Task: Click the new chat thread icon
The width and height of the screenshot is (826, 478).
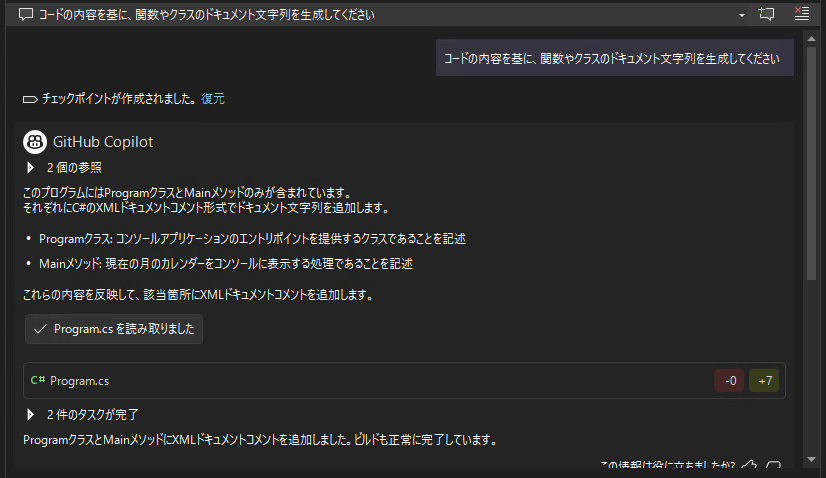Action: click(767, 14)
